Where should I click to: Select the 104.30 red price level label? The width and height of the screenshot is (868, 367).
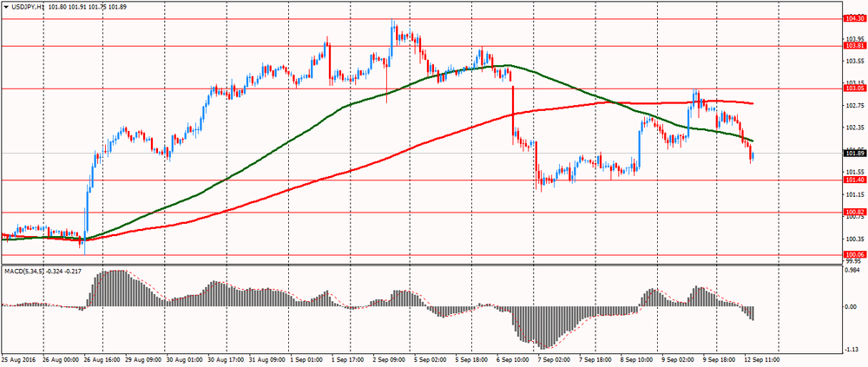click(x=853, y=19)
